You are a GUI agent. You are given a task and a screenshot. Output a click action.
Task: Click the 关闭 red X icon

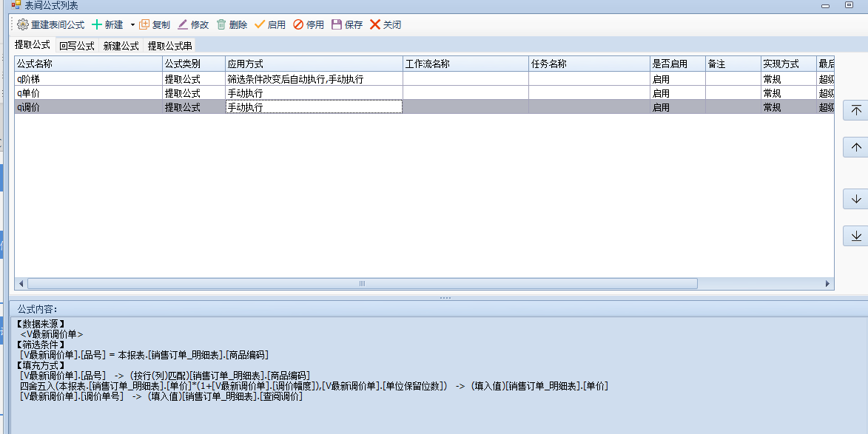[375, 24]
